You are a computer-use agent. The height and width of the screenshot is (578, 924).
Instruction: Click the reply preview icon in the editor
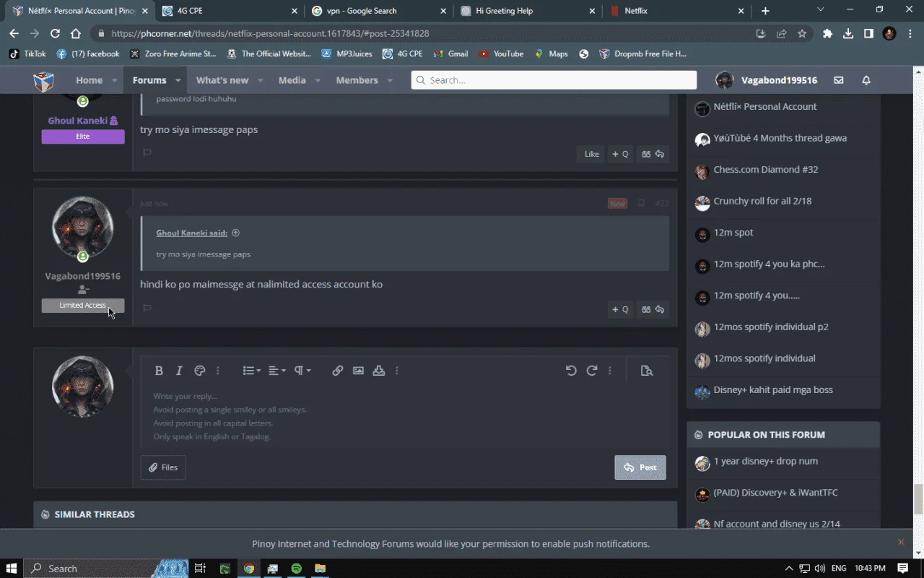[x=647, y=371]
